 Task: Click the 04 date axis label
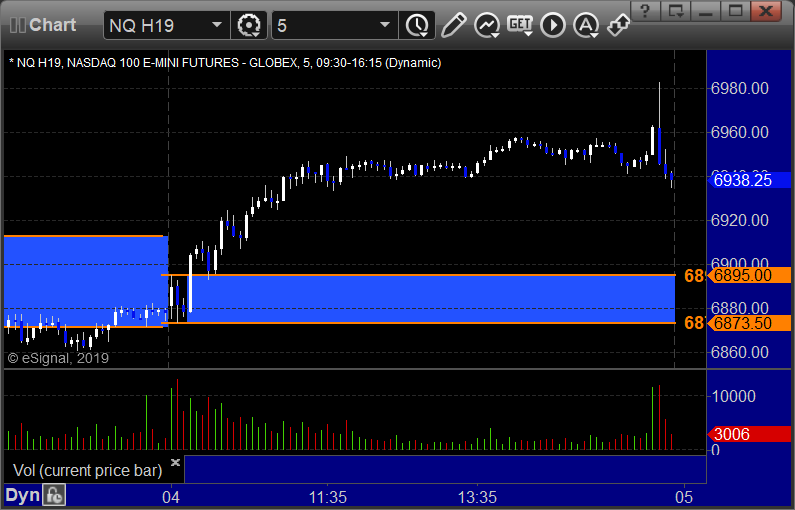pyautogui.click(x=171, y=497)
